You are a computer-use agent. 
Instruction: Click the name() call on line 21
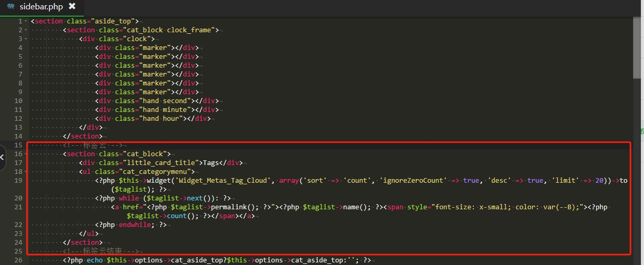(x=355, y=207)
